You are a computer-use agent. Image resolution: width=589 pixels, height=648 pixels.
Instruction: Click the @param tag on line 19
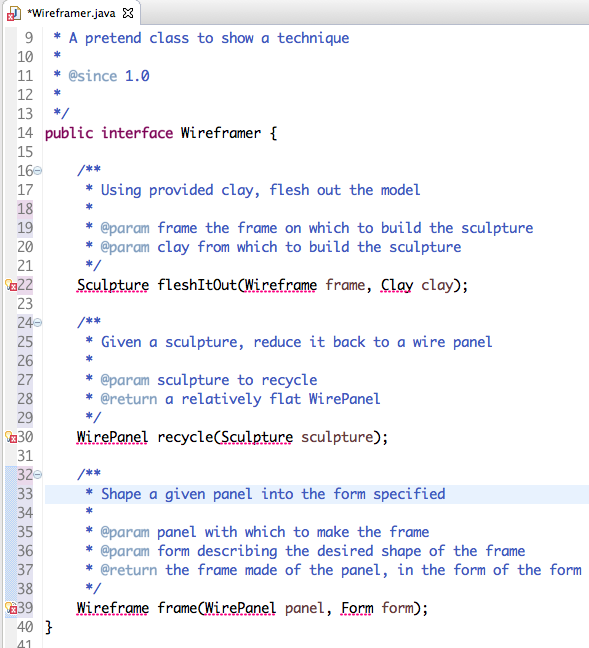pos(125,228)
